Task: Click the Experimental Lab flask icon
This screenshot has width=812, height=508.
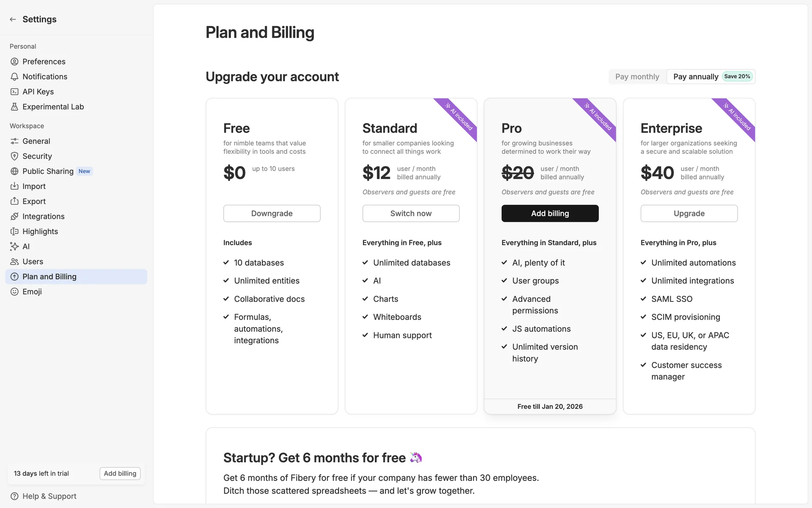Action: pos(14,107)
